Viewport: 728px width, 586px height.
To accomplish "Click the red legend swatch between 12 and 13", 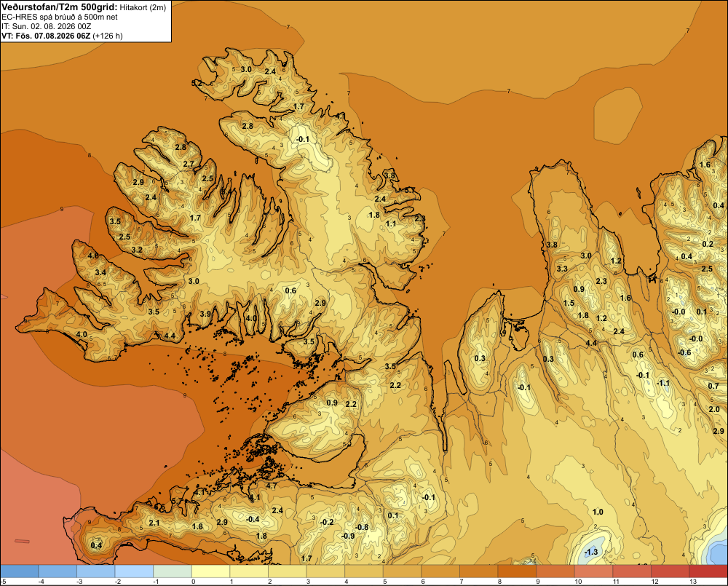I will 670,571.
